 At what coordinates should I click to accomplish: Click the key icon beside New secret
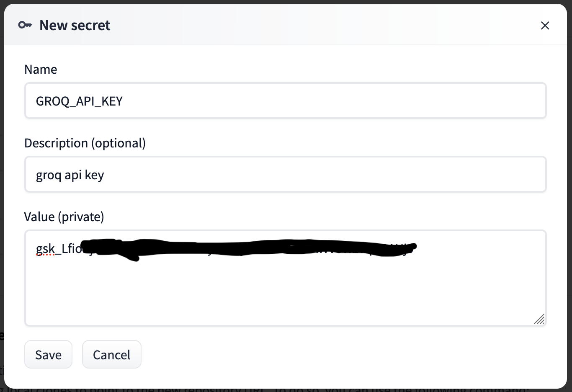pos(25,26)
